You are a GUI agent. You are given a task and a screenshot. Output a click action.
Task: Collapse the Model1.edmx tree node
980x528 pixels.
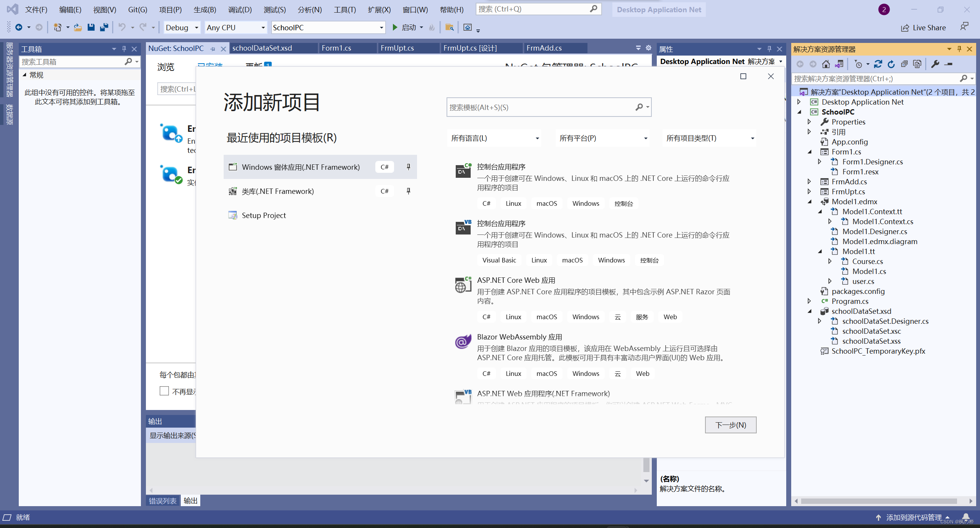[810, 202]
